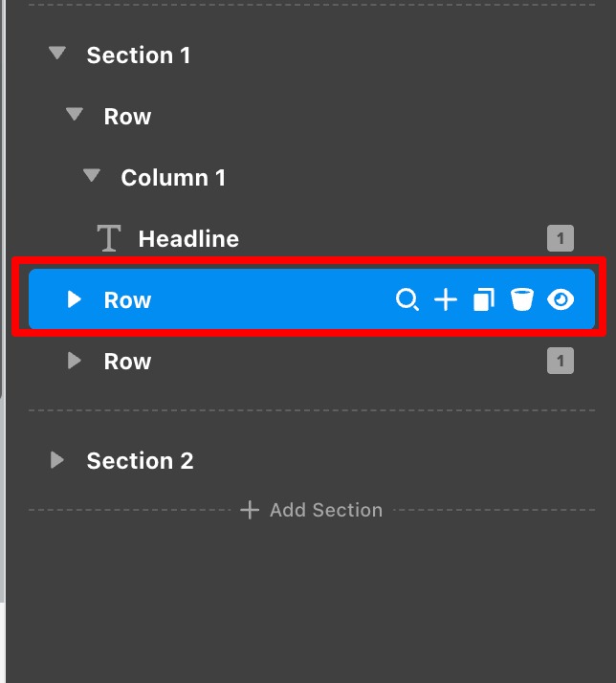This screenshot has height=683, width=616.
Task: Expand the bottom unselected Row
Action: [75, 361]
